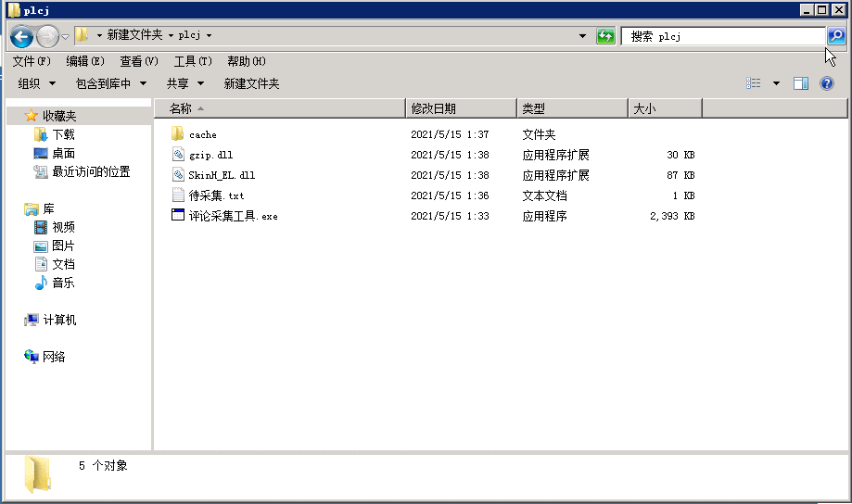Open the 编辑(E) menu
Screen dimensions: 852x504
point(85,61)
